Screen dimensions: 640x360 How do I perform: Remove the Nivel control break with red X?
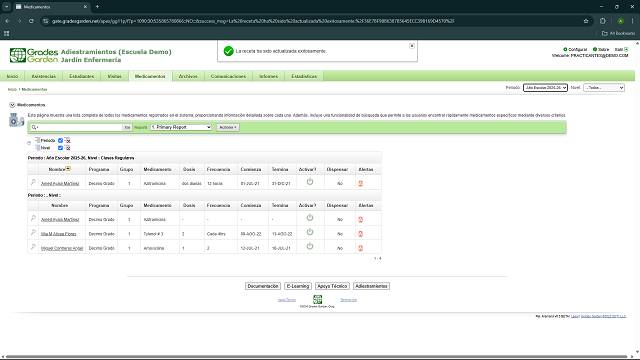tap(67, 148)
